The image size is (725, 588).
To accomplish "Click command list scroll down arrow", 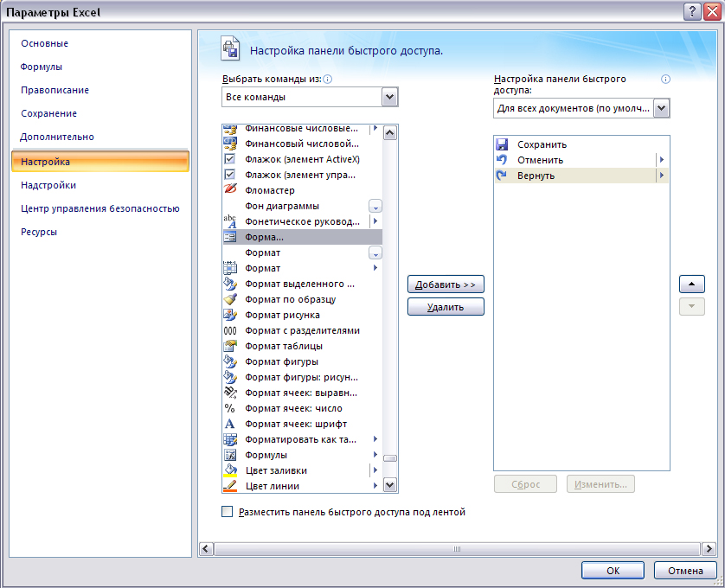I will [390, 485].
